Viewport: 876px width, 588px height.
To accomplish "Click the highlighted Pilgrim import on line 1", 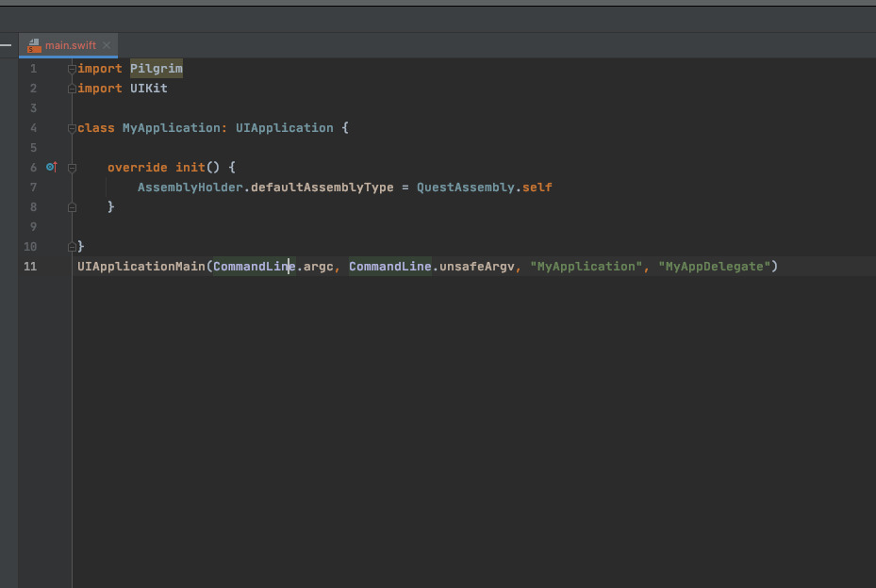I will pyautogui.click(x=156, y=68).
